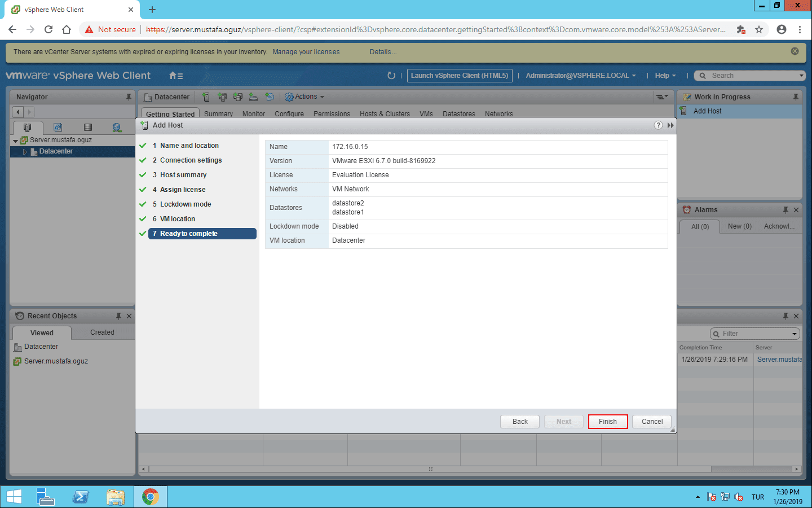Switch to the Storage inventory icon
The width and height of the screenshot is (812, 508).
point(87,127)
